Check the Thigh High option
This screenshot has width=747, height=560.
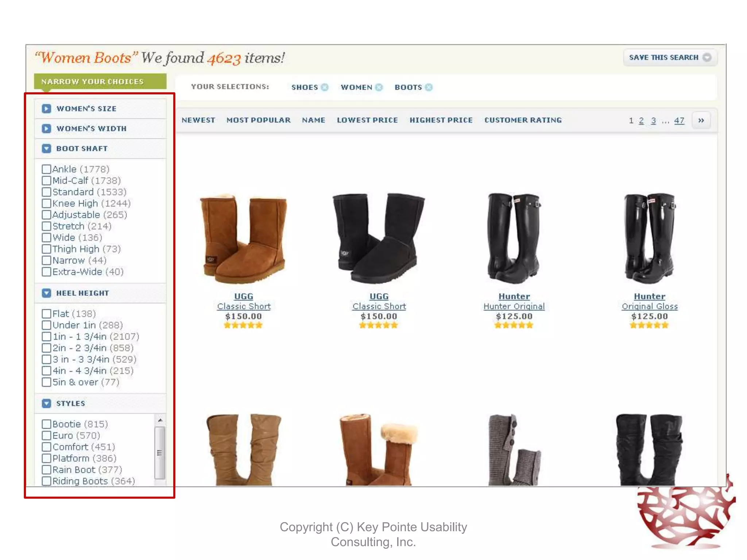click(46, 249)
